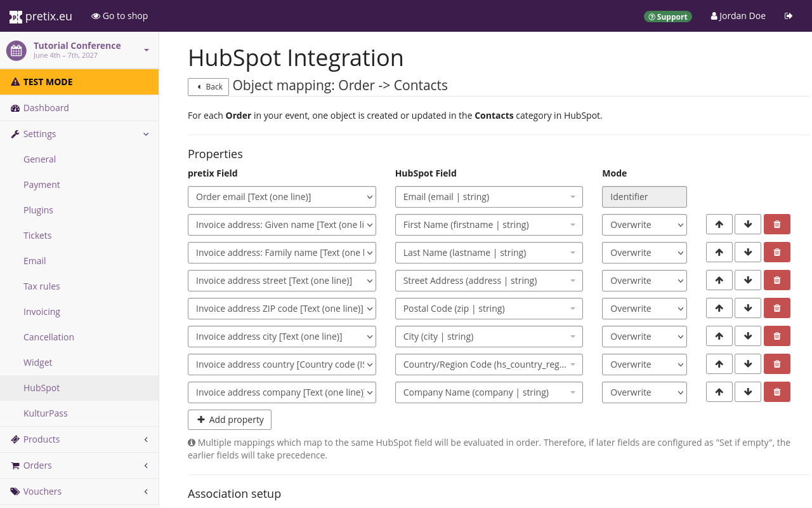Delete the First Name mapping row

tap(776, 224)
